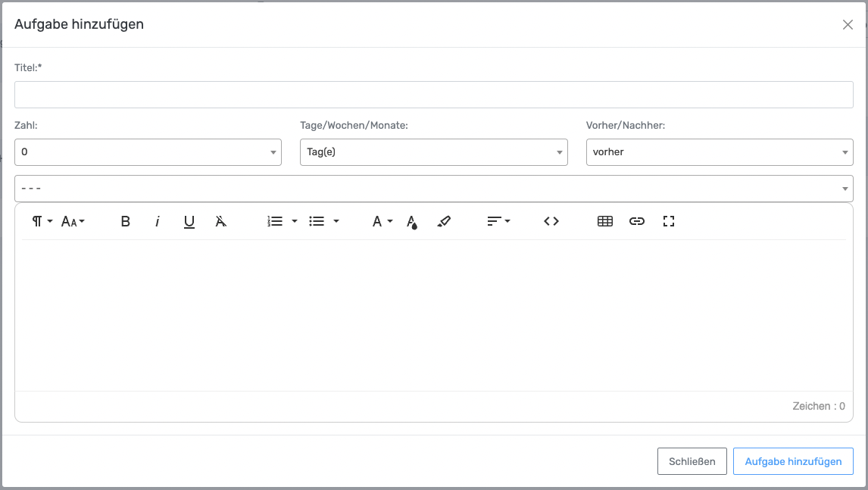Expand the Tage/Wochen/Monate dropdown
Image resolution: width=868 pixels, height=490 pixels.
(433, 152)
